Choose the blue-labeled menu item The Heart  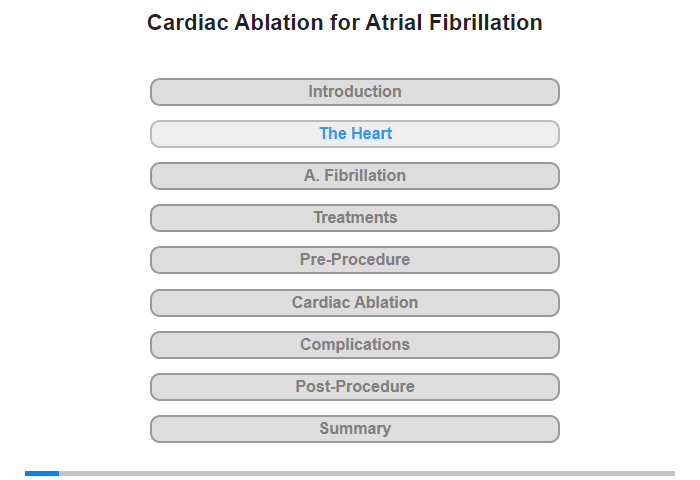click(x=354, y=134)
